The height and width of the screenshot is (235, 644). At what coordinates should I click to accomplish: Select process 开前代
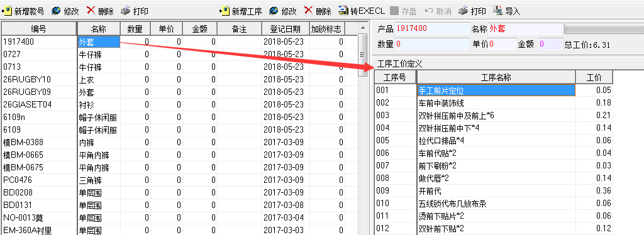tap(496, 191)
